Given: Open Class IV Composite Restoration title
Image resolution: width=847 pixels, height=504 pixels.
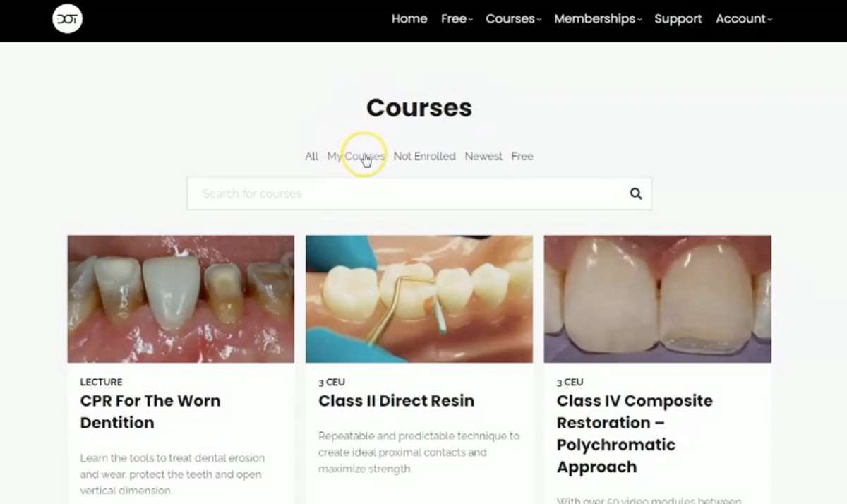Looking at the screenshot, I should 635,433.
